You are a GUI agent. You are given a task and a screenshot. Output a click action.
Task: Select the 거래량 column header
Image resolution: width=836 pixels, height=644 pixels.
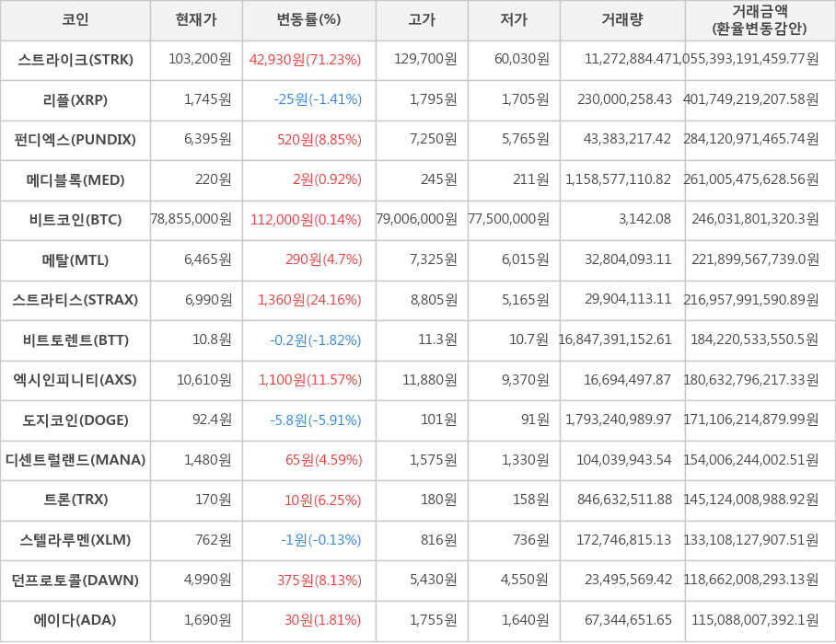(622, 19)
